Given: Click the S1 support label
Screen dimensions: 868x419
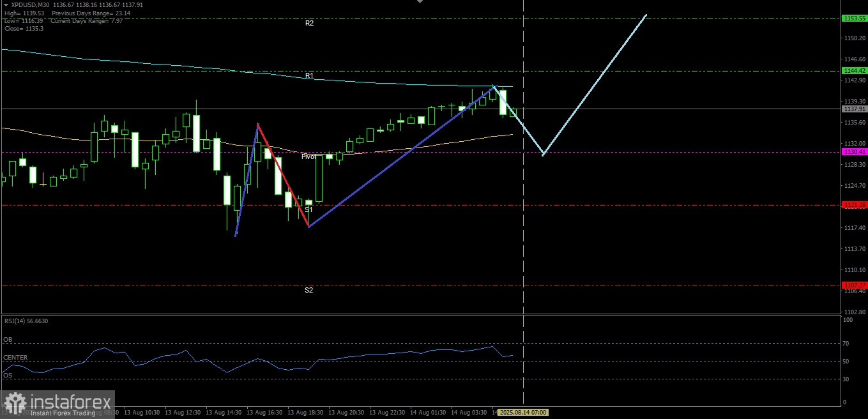Looking at the screenshot, I should 308,209.
